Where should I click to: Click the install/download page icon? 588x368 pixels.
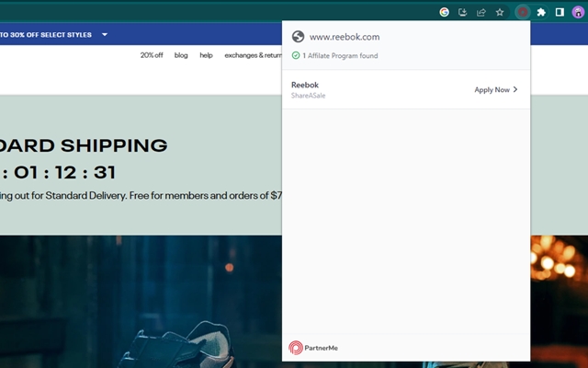pyautogui.click(x=463, y=12)
